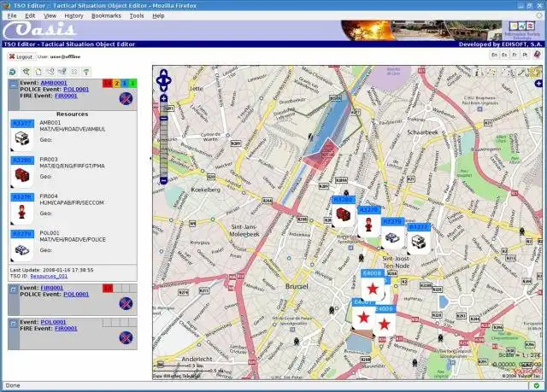Open the File menu

coord(12,15)
